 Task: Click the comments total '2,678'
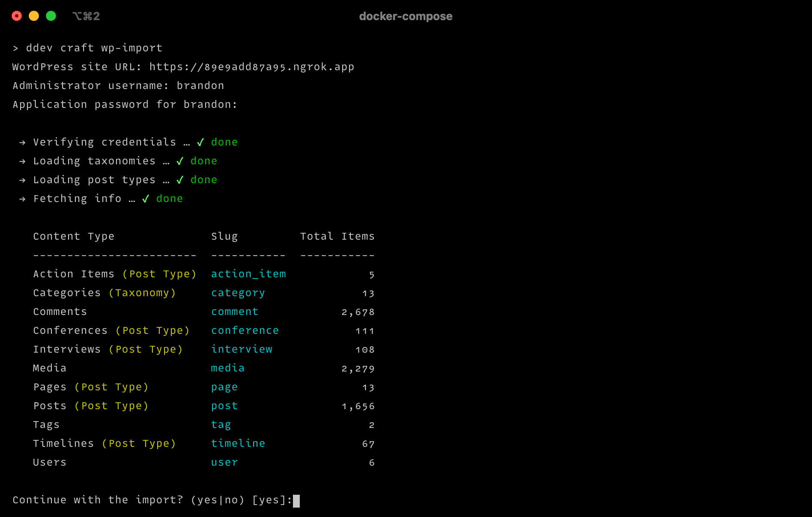tap(358, 312)
